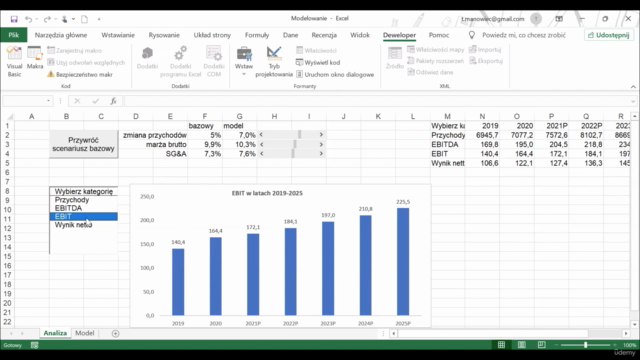The image size is (640, 360).
Task: Click the Save icon in quick access toolbar
Action: point(14,19)
